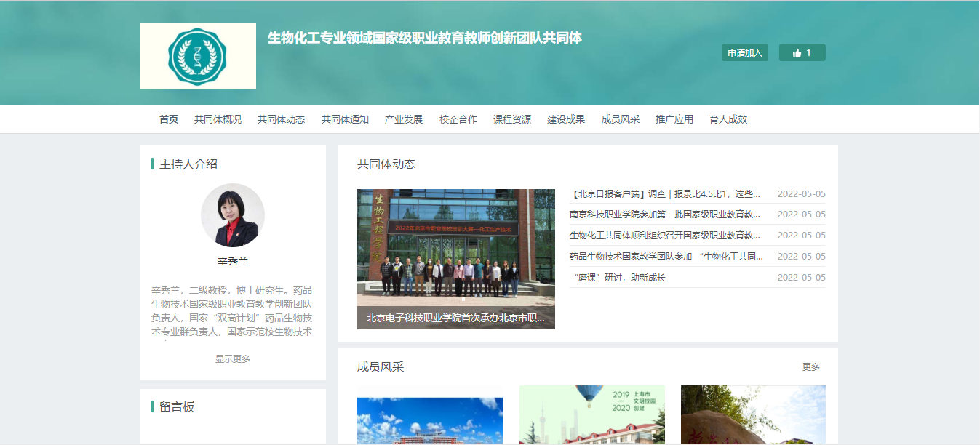
Task: Open the 南京科技职业学院 news headline
Action: (664, 215)
